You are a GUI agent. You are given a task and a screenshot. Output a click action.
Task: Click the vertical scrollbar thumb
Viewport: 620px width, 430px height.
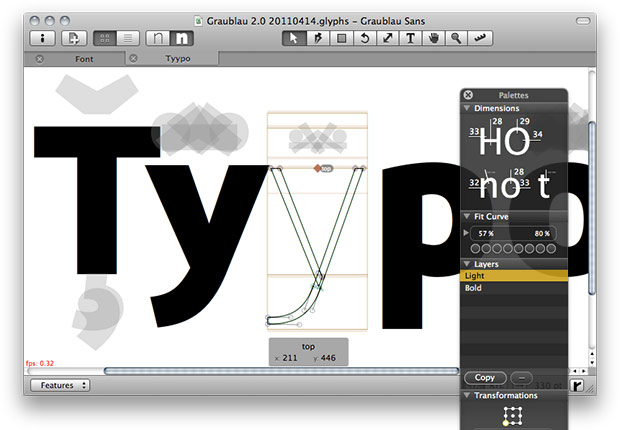[592, 208]
